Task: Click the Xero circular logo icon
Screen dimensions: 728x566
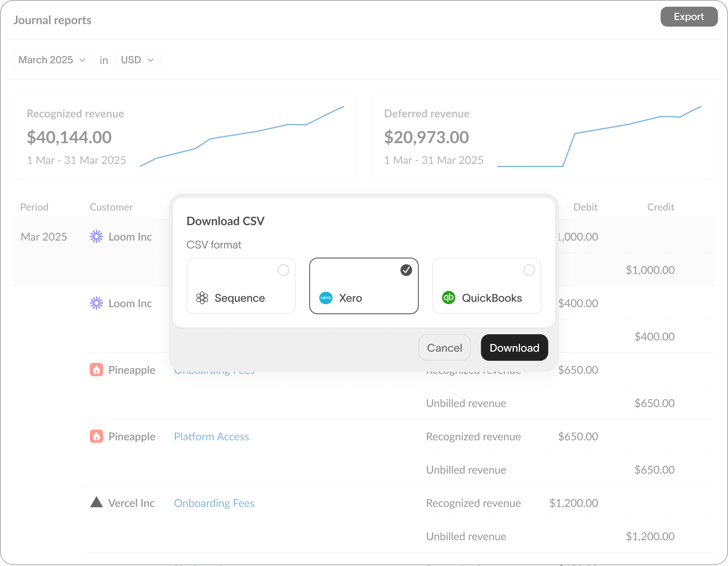Action: pos(326,298)
